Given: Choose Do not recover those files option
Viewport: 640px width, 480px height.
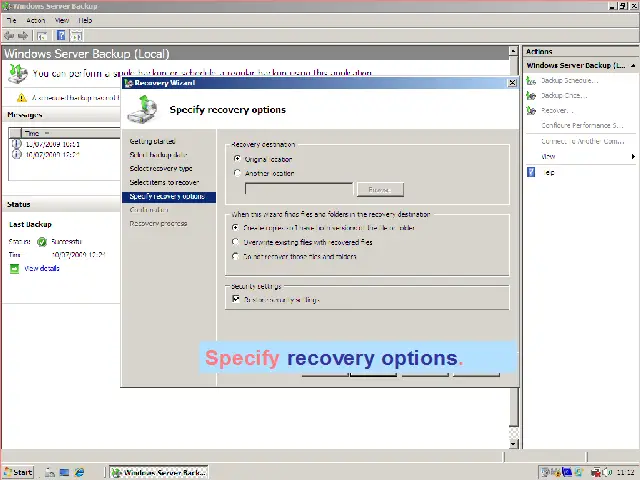Looking at the screenshot, I should [236, 256].
